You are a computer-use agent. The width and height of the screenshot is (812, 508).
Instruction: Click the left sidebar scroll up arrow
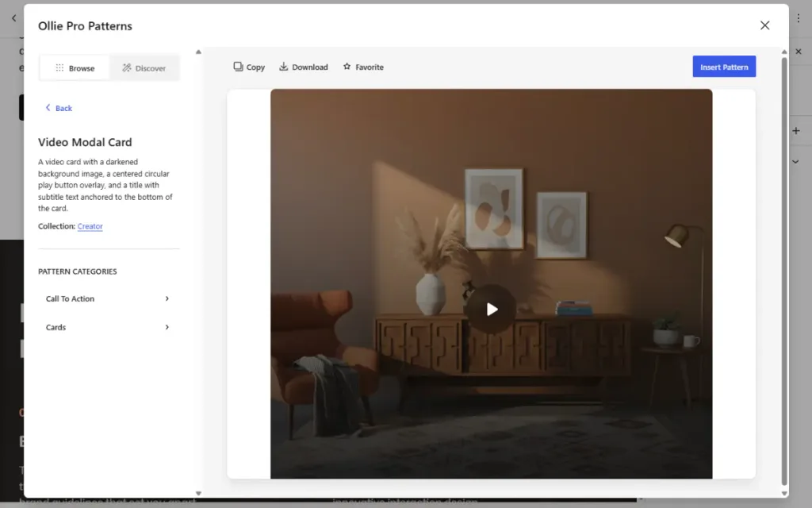click(x=198, y=52)
